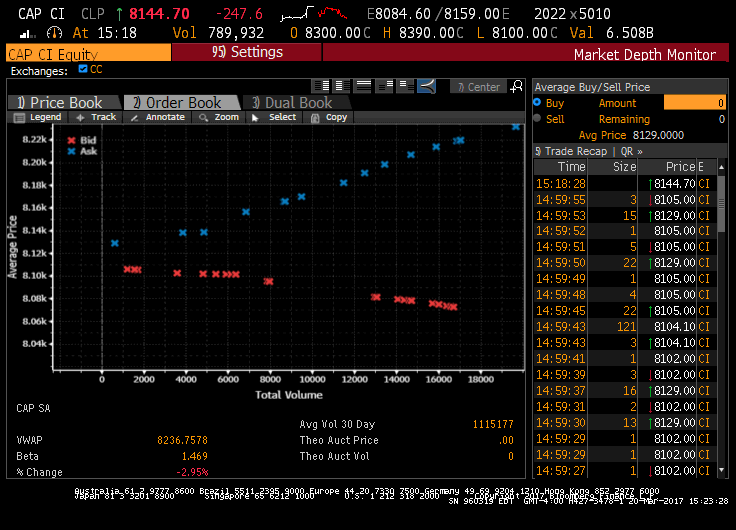Copy the chart with the Copy icon
The height and width of the screenshot is (530, 736).
[315, 118]
